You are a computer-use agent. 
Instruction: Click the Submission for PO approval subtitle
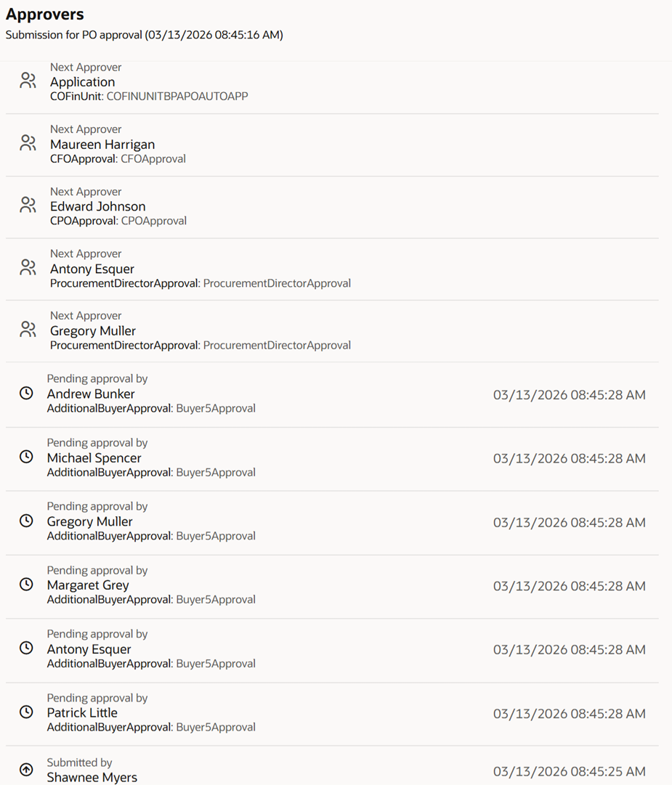point(144,35)
